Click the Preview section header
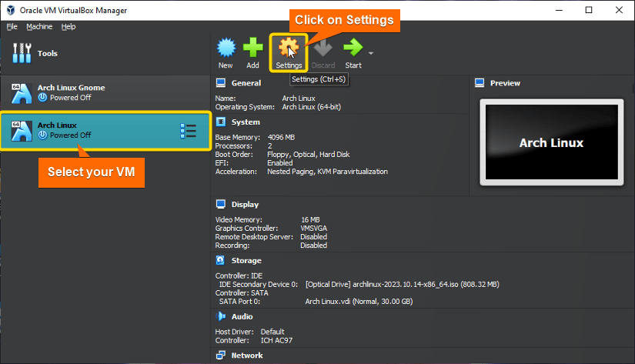635x364 pixels. click(x=505, y=83)
